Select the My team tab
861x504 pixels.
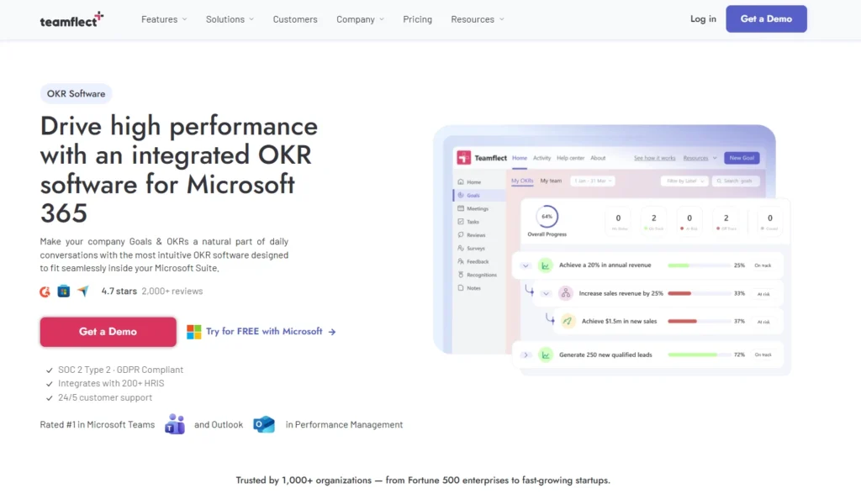pyautogui.click(x=551, y=181)
